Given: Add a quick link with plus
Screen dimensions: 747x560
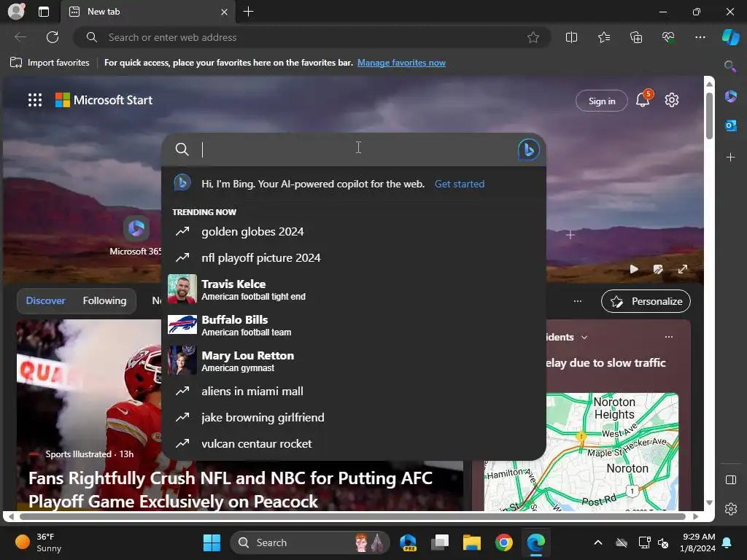Looking at the screenshot, I should (x=570, y=235).
